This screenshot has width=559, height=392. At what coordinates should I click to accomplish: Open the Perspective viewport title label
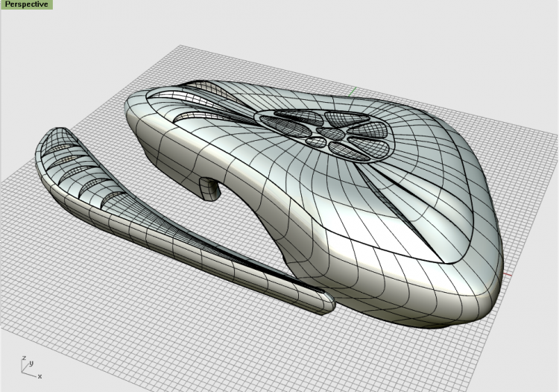tap(26, 4)
